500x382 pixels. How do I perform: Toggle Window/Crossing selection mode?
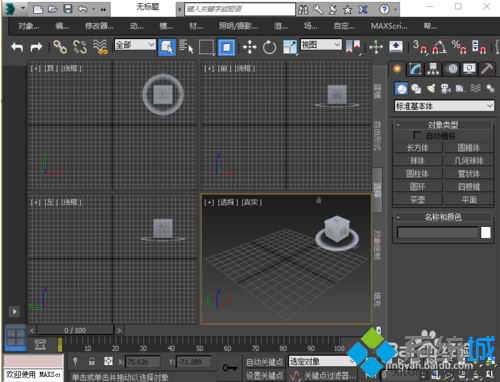tap(226, 47)
